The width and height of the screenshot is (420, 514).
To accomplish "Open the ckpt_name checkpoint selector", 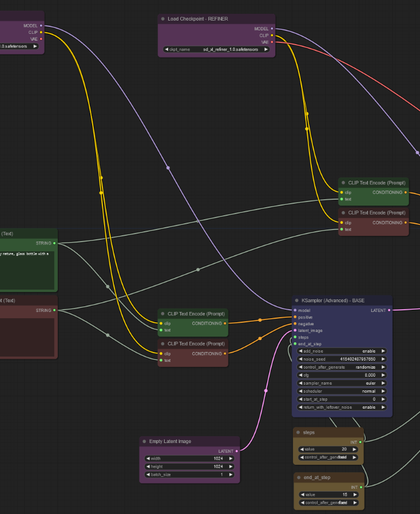I will pyautogui.click(x=216, y=49).
